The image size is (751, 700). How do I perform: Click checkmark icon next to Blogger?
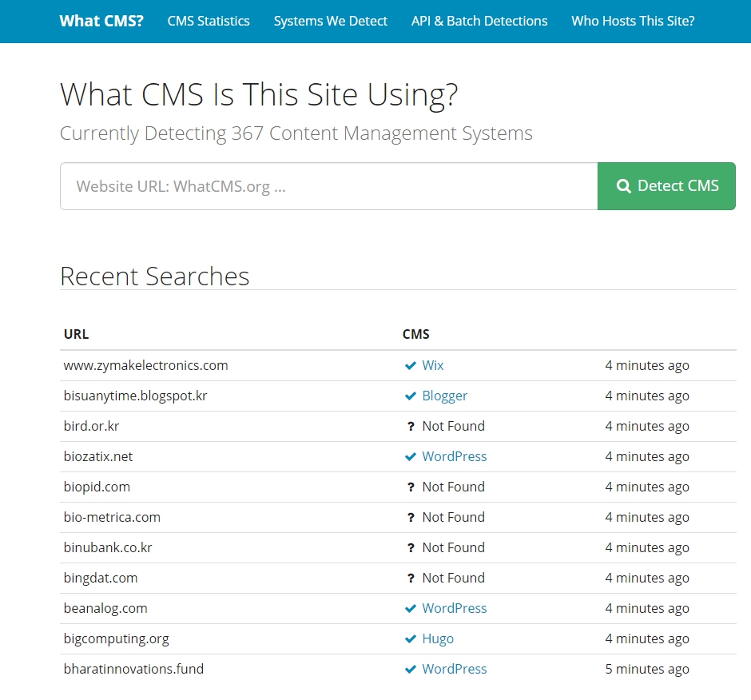tap(411, 396)
